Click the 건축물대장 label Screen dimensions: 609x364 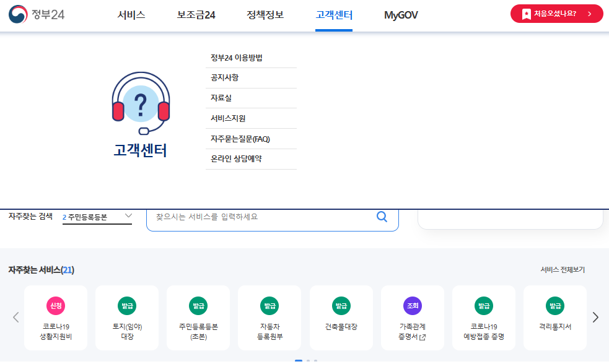tap(341, 327)
